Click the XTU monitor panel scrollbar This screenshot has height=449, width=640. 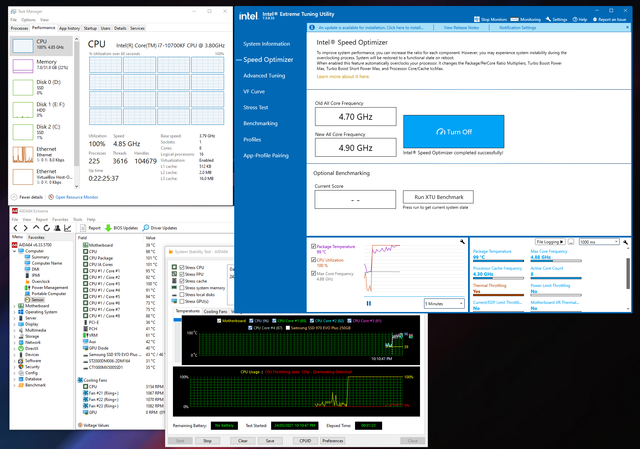point(628,273)
